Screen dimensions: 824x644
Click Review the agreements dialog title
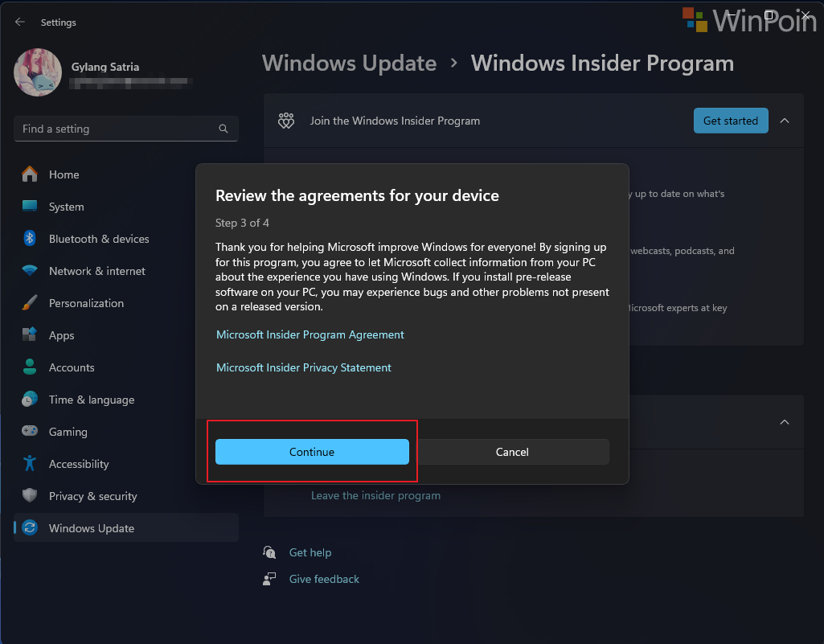[x=358, y=195]
